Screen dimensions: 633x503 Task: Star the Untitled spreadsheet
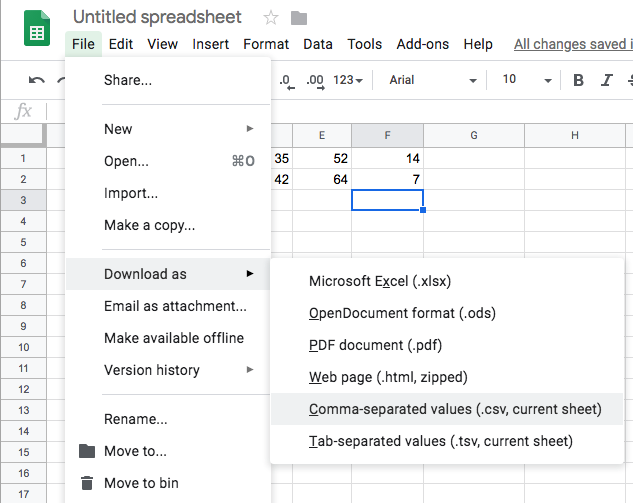coord(271,18)
